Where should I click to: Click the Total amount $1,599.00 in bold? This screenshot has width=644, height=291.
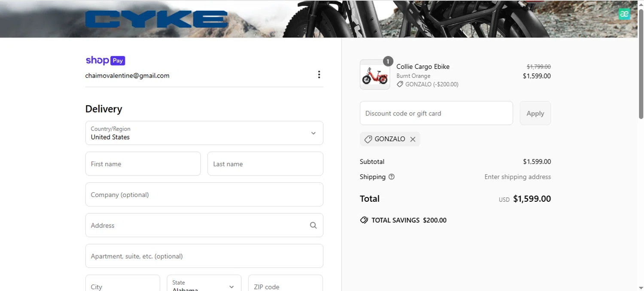coord(532,199)
